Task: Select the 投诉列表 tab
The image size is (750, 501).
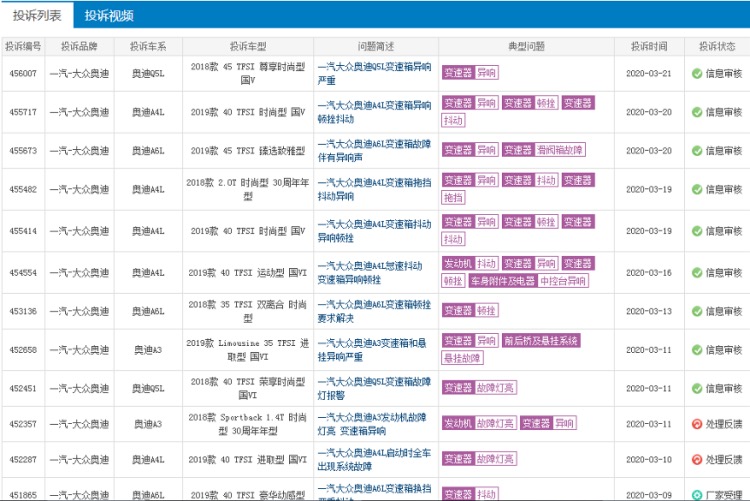Action: click(x=37, y=16)
